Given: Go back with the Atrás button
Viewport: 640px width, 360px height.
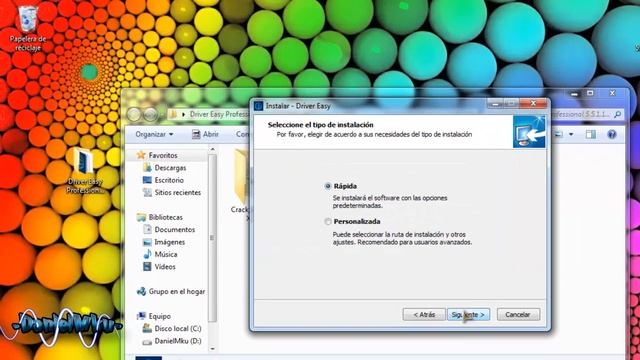Looking at the screenshot, I should 424,315.
